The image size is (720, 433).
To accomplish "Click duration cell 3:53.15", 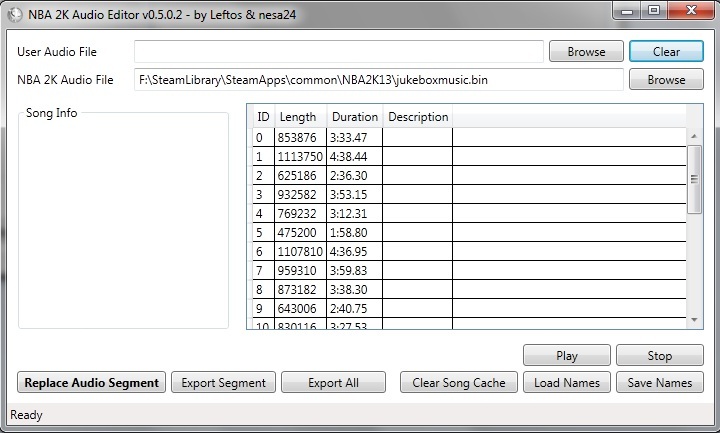I will tap(354, 194).
